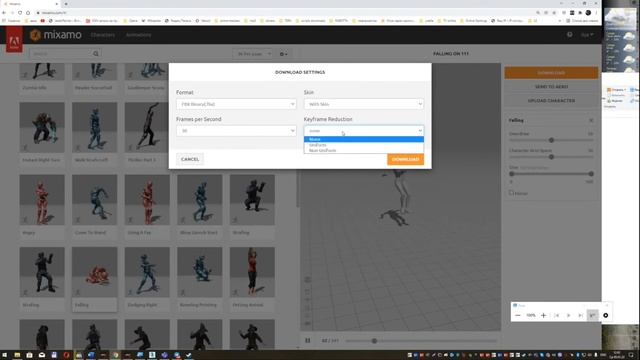Click the browser reload icon
The image size is (640, 360).
pos(20,13)
